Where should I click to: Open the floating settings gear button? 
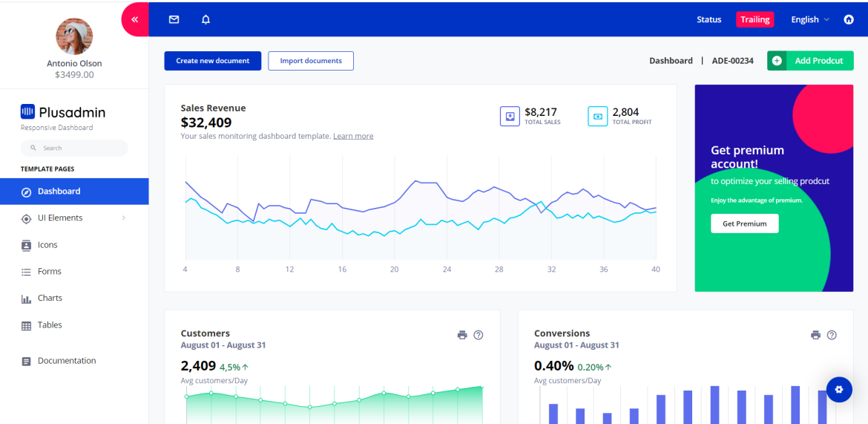coord(839,390)
